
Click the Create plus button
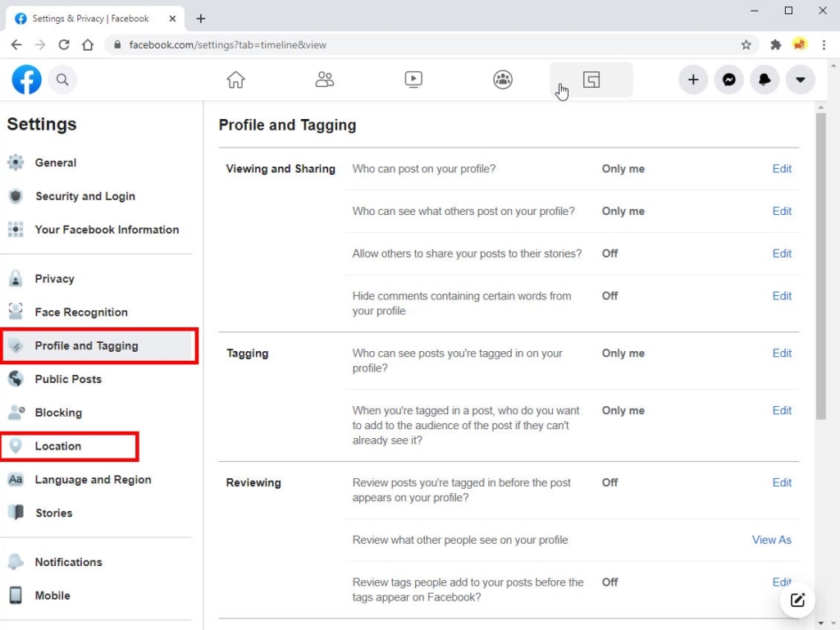[x=693, y=80]
